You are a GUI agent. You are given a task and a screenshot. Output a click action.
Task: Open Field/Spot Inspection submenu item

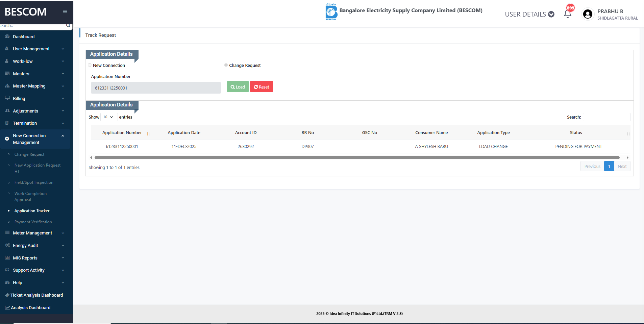pyautogui.click(x=34, y=182)
